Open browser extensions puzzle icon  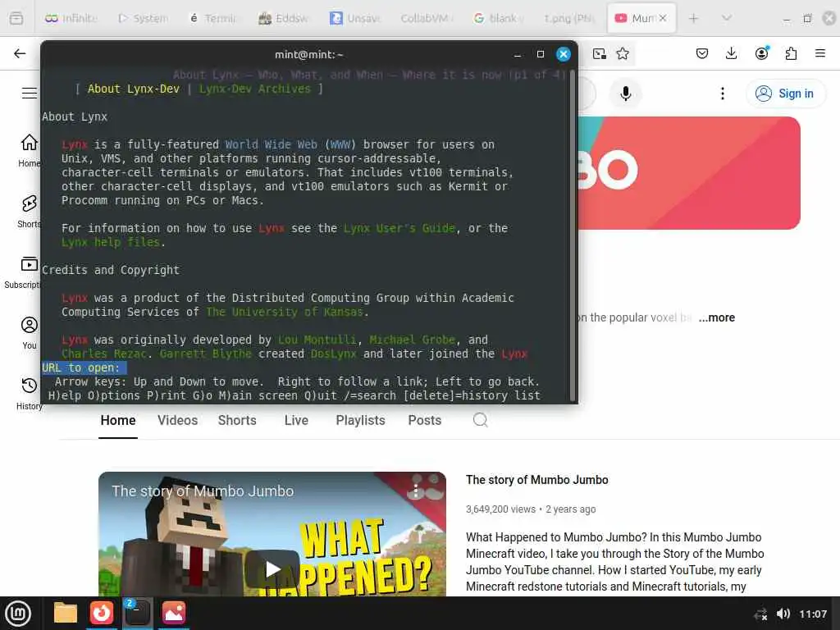[791, 53]
